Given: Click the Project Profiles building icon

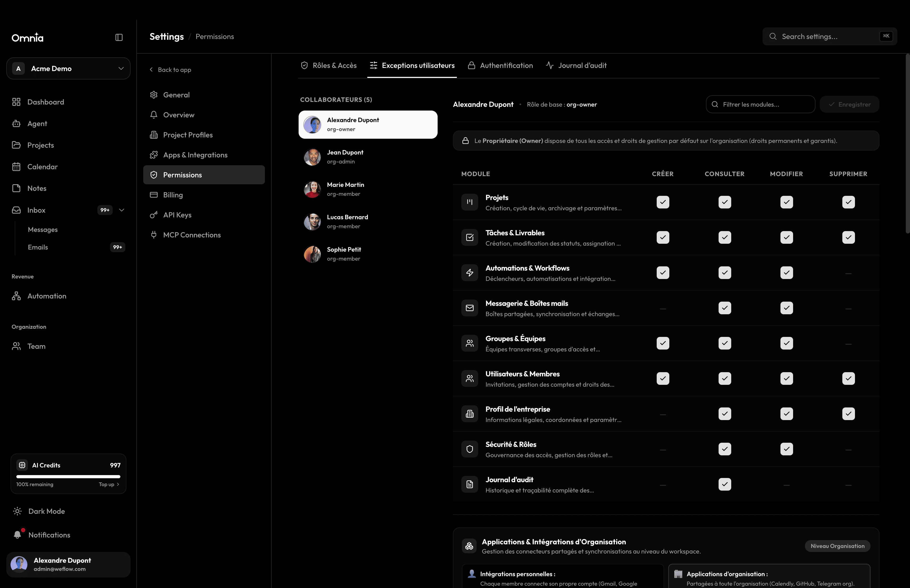Looking at the screenshot, I should coord(154,135).
